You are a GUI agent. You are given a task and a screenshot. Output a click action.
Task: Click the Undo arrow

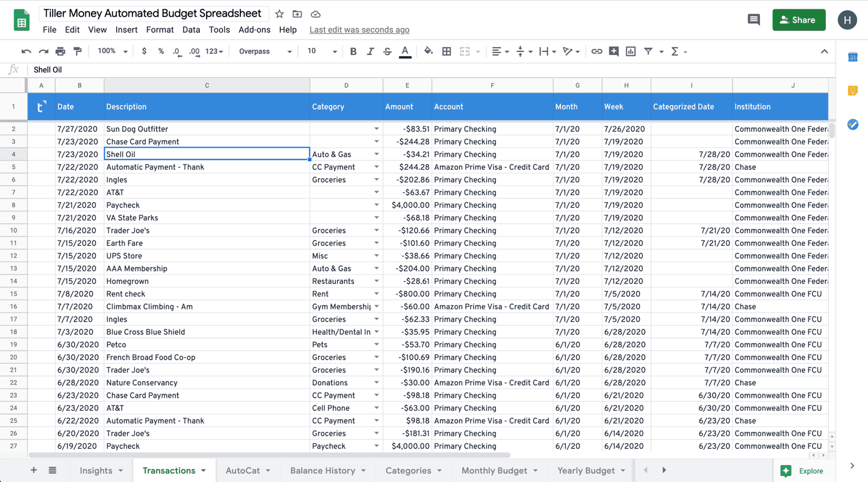(26, 52)
